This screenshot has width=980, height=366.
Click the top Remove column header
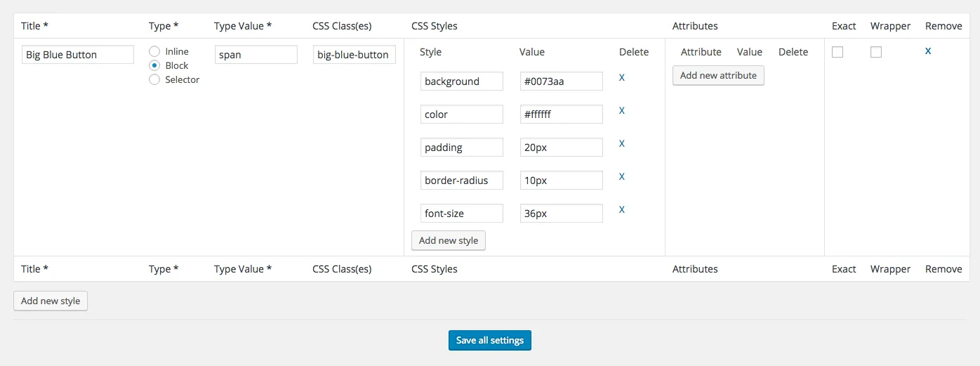(943, 26)
